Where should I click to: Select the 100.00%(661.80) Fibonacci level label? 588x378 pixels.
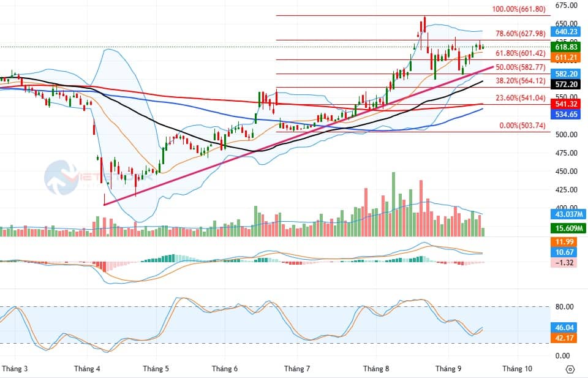(x=519, y=9)
